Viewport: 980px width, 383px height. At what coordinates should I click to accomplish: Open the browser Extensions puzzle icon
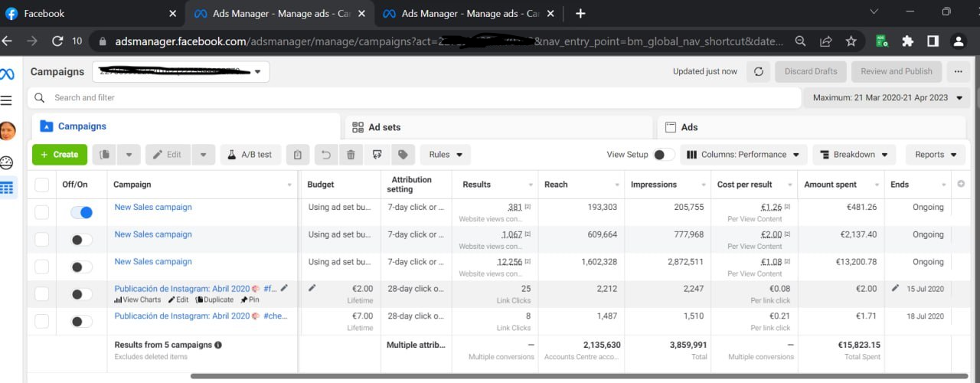(908, 41)
